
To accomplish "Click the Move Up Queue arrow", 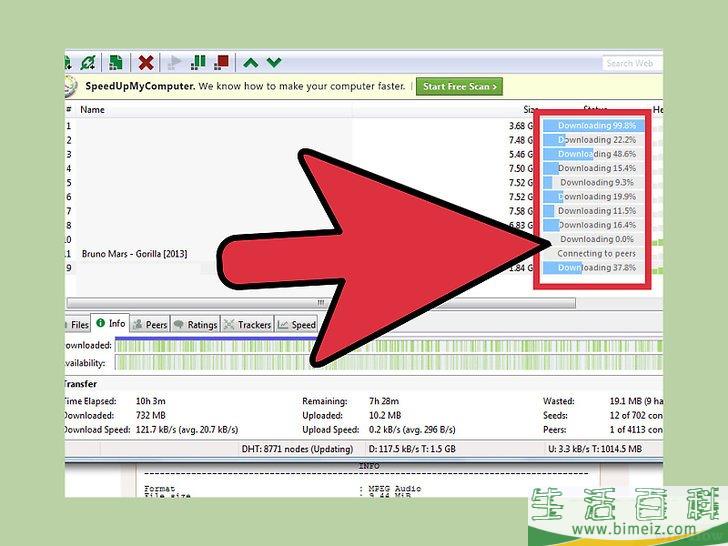I will [x=251, y=62].
